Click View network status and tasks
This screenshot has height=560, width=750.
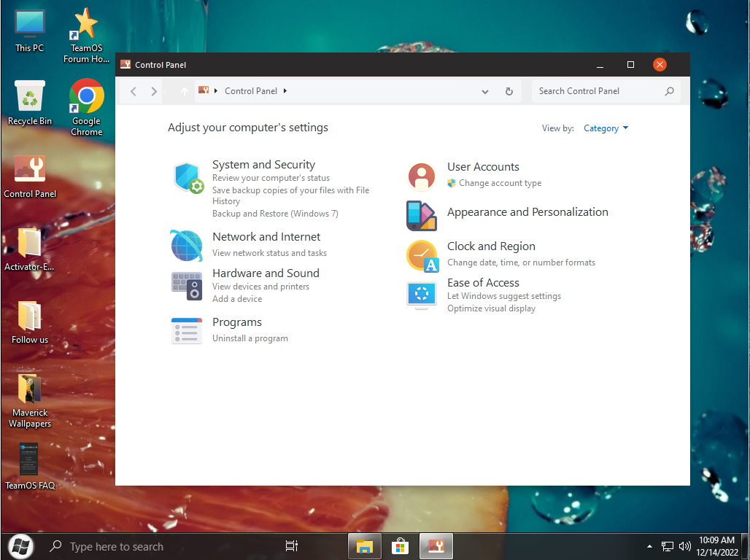tap(269, 253)
